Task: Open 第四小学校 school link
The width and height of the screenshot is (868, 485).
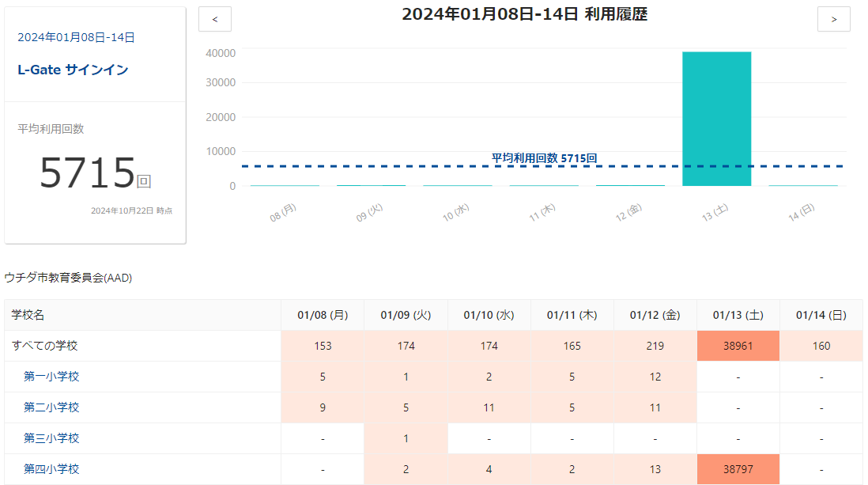Action: pos(51,469)
